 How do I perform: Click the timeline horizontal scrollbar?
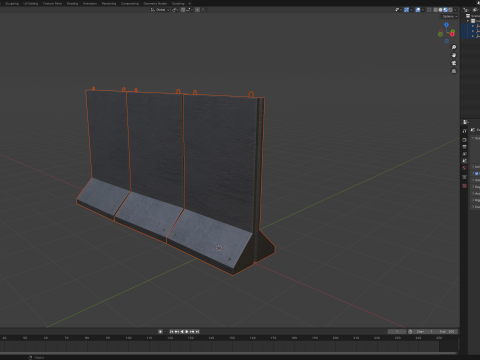229,353
